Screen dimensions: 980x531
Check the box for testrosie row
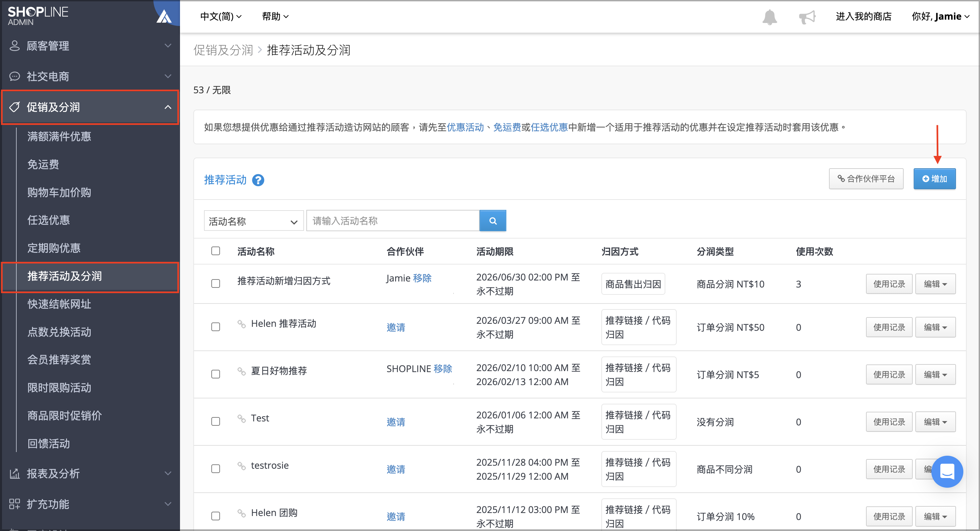[216, 469]
